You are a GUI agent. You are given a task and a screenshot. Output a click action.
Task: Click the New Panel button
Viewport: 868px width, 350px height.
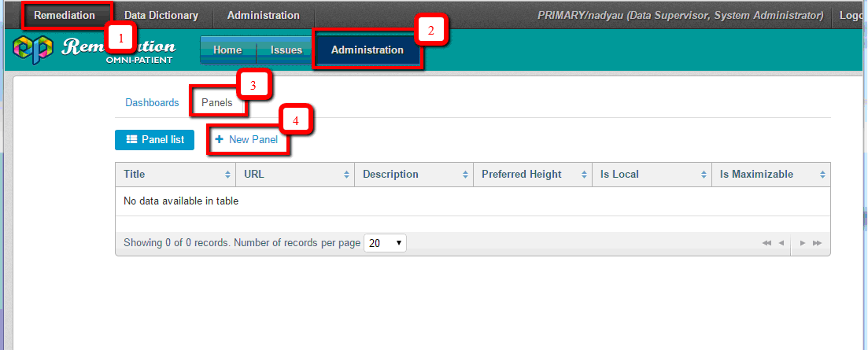pos(247,140)
